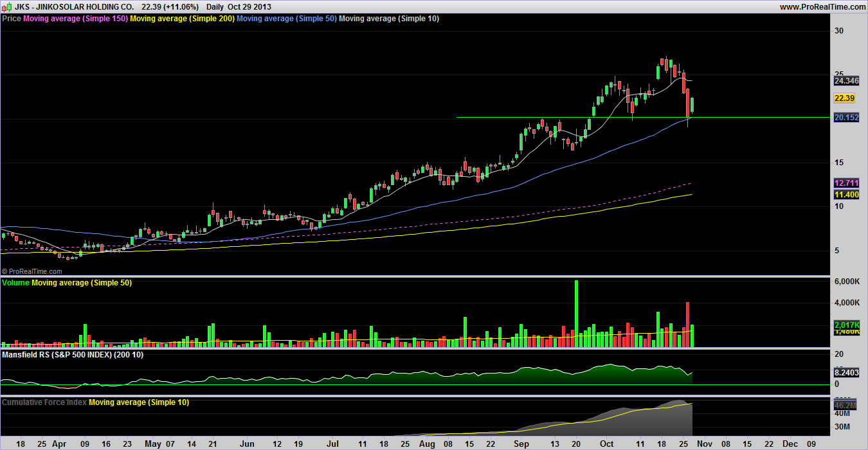Open the www.ProRealTime.com link
The height and width of the screenshot is (450, 868).
[822, 7]
